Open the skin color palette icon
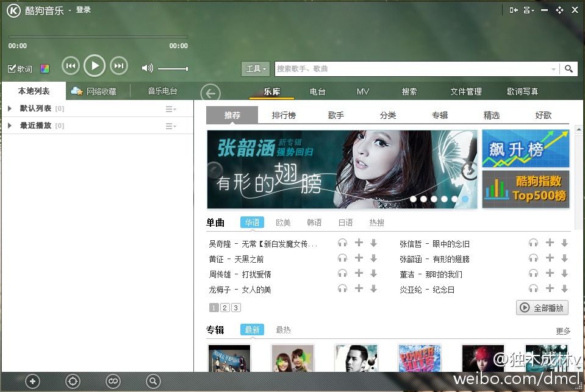Image resolution: width=585 pixels, height=392 pixels. point(45,69)
